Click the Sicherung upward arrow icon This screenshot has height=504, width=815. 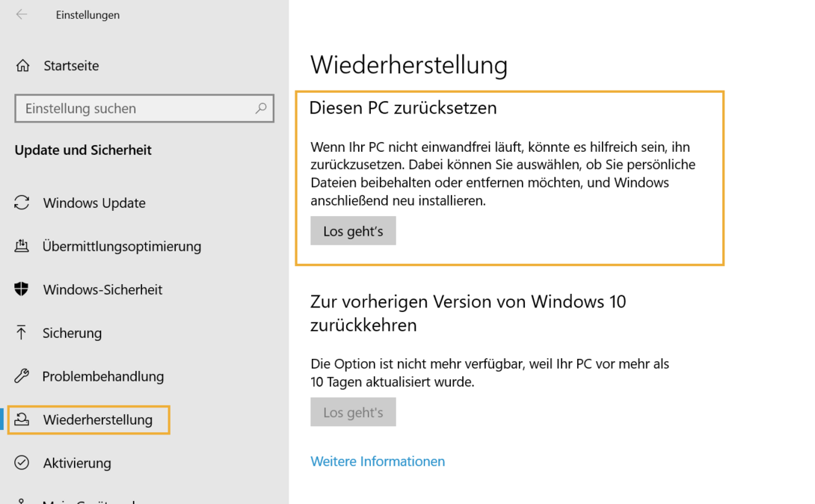click(22, 333)
